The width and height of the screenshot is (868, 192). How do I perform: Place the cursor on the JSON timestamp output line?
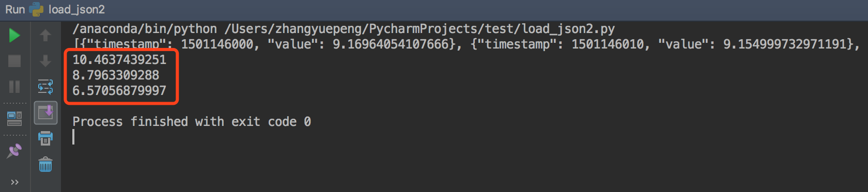point(465,44)
